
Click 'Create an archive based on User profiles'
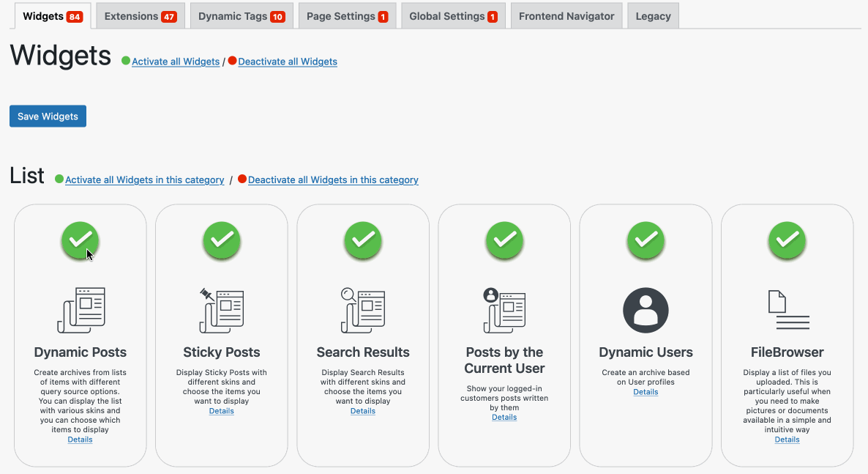click(646, 377)
